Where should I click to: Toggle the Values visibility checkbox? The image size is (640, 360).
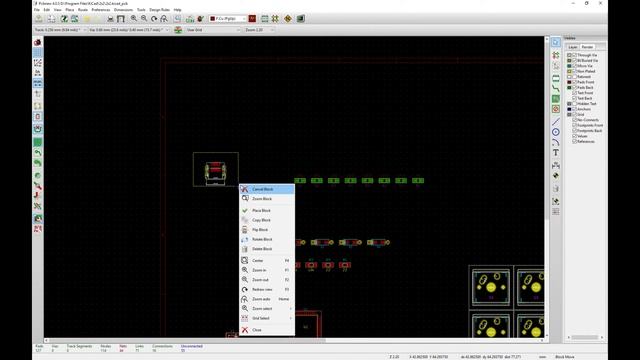[574, 136]
